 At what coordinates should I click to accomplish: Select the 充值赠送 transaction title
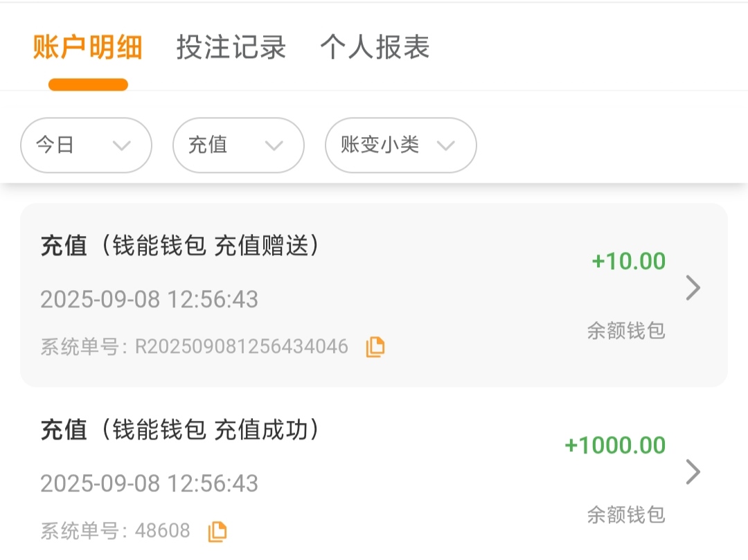tap(180, 246)
